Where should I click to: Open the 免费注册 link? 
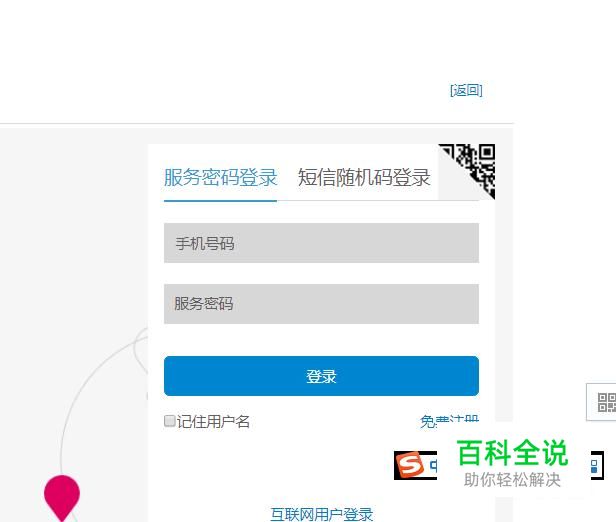tap(449, 421)
